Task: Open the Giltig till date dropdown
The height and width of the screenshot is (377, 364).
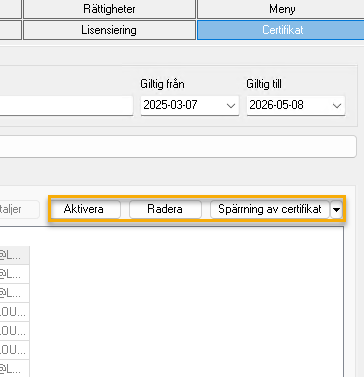Action: 337,106
